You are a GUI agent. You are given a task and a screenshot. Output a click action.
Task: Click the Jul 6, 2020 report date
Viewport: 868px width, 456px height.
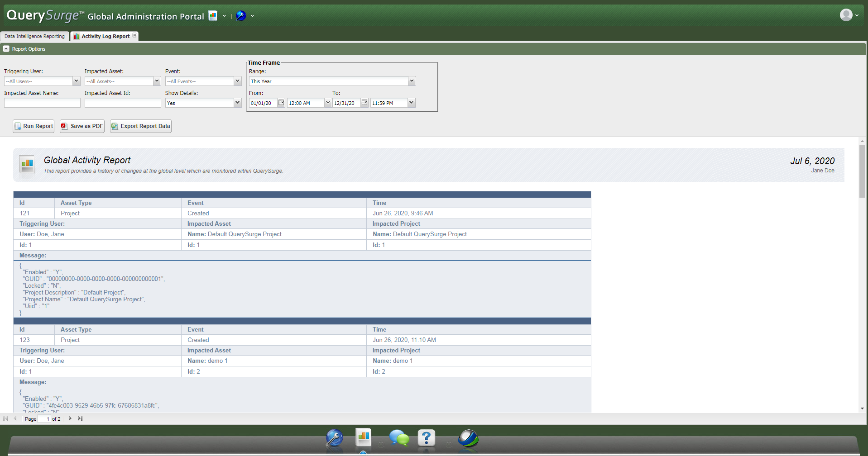[x=812, y=161]
